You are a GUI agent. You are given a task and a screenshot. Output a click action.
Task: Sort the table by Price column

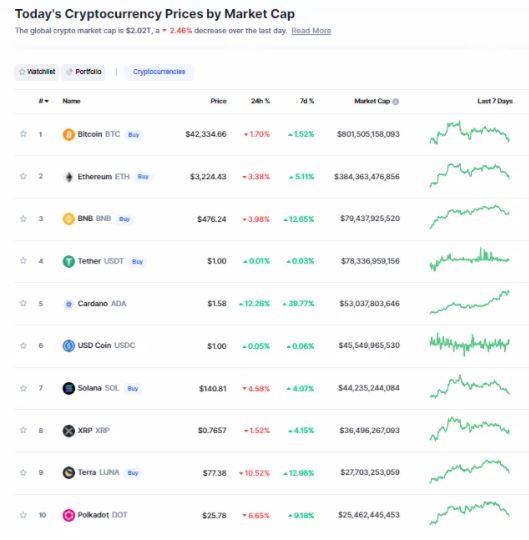coord(218,101)
